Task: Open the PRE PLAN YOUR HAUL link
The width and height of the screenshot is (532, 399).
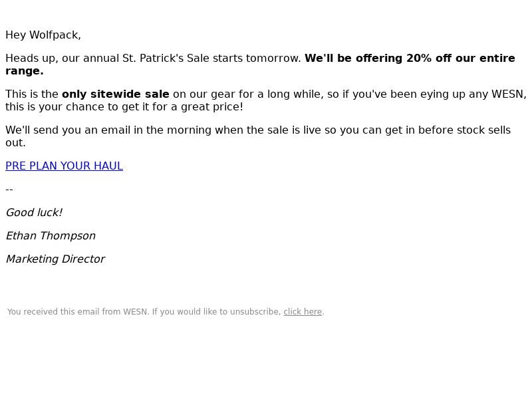Action: [64, 166]
